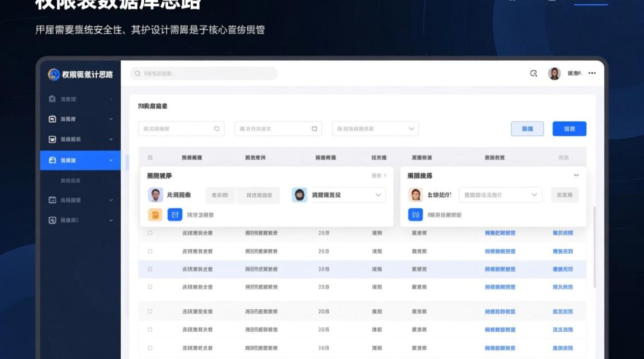This screenshot has height=359, width=644.
Task: Open the third filter dropdown with the chevron
Action: [411, 129]
